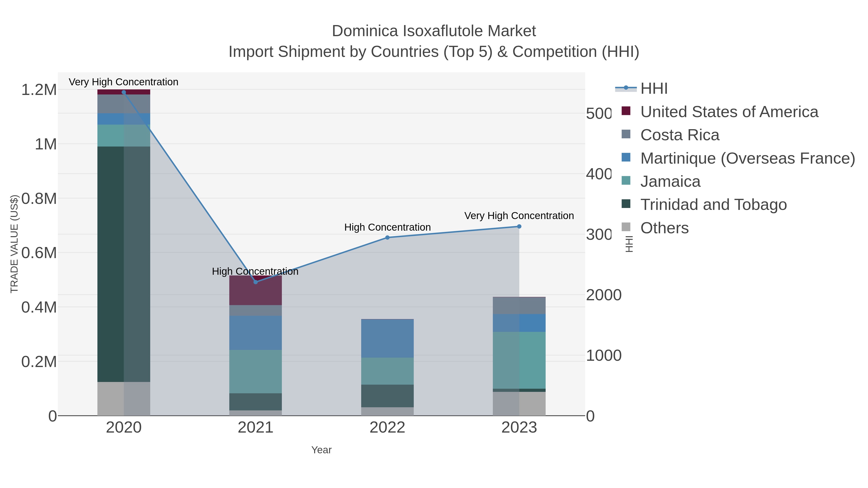Click the HHI data point for 2020
This screenshot has height=488, width=868.
tap(124, 92)
